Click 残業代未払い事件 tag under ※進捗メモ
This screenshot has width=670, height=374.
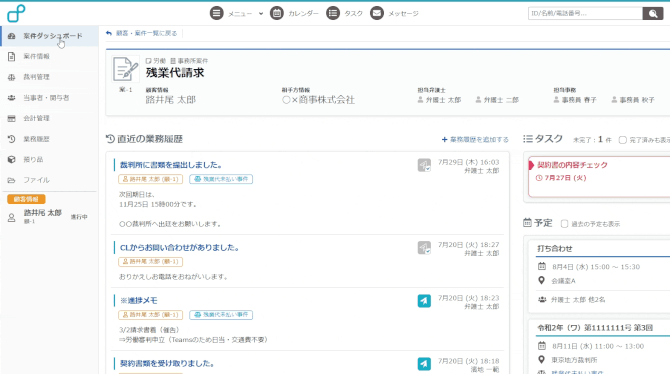point(221,315)
